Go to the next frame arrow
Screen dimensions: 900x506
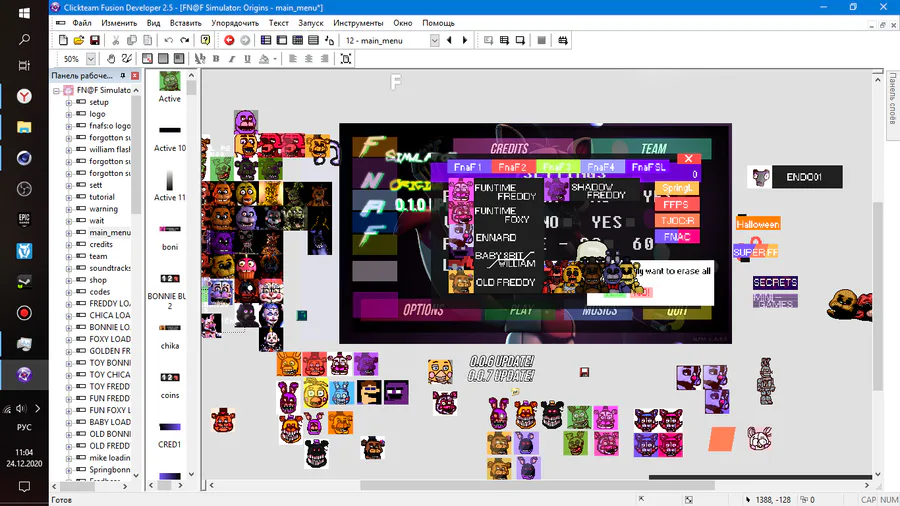465,40
